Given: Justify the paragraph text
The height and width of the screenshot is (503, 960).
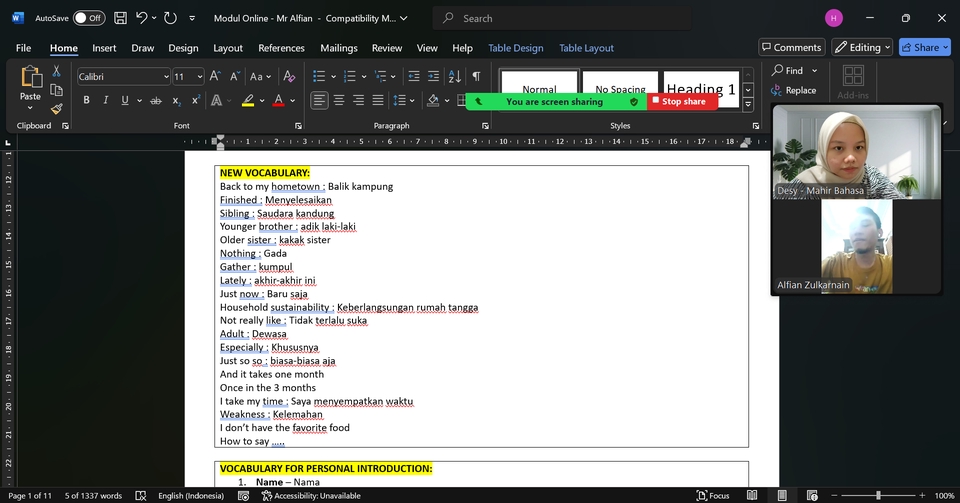Looking at the screenshot, I should [378, 100].
